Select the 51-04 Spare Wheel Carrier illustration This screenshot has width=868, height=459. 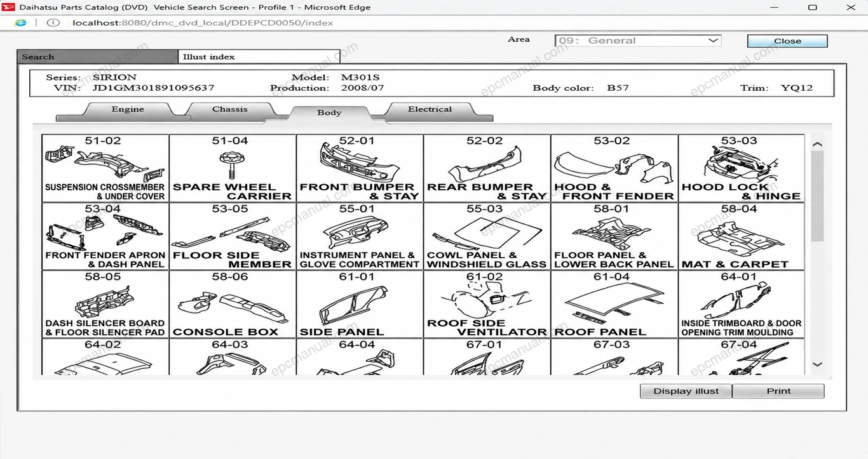click(x=233, y=168)
